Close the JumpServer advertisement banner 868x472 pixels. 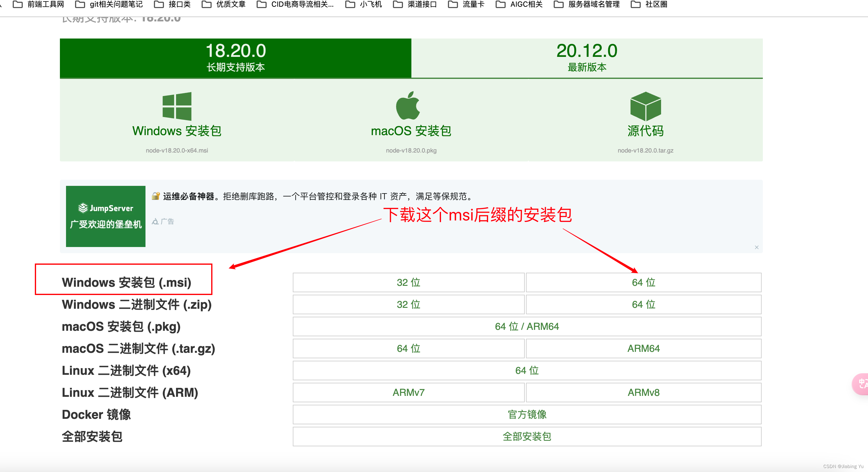point(756,247)
